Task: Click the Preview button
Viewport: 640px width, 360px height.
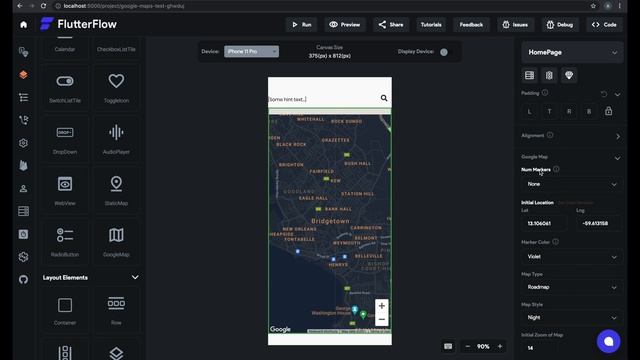Action: [x=344, y=24]
